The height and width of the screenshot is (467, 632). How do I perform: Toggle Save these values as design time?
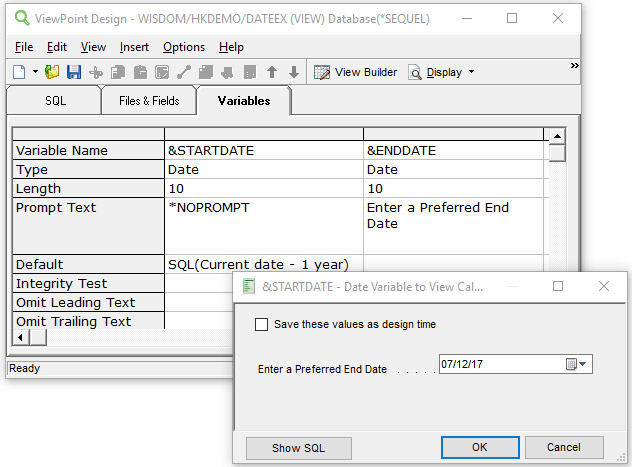261,324
